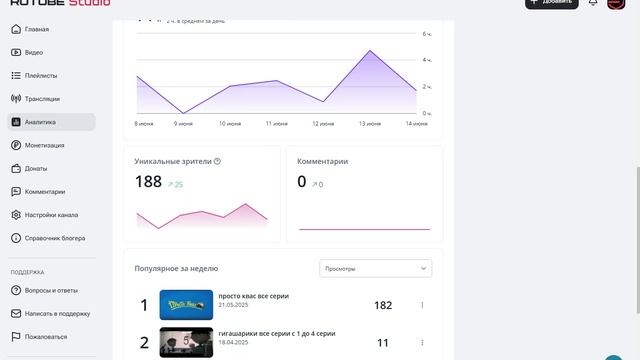Click the Справочник блогера info icon
640x360 pixels.
[x=16, y=238]
